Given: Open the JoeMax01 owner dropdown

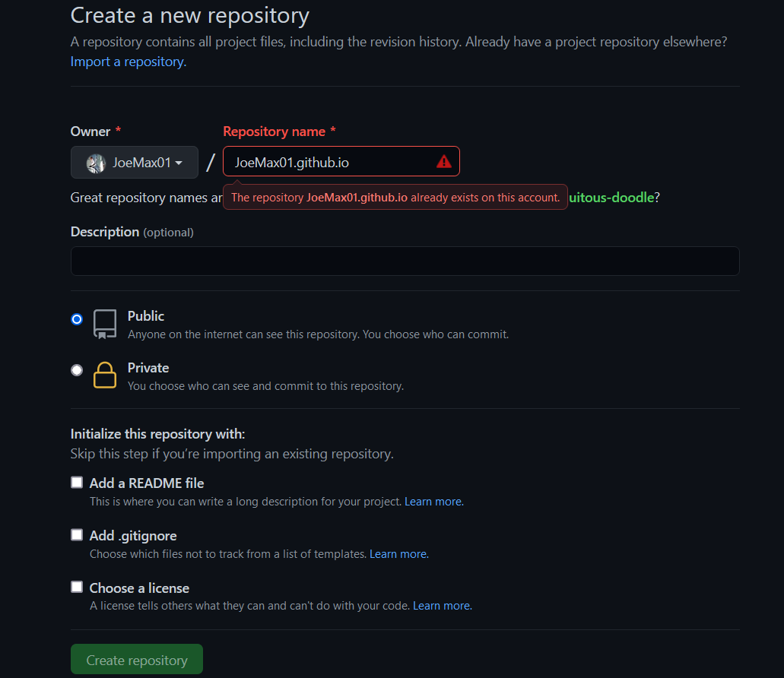Looking at the screenshot, I should pyautogui.click(x=135, y=163).
